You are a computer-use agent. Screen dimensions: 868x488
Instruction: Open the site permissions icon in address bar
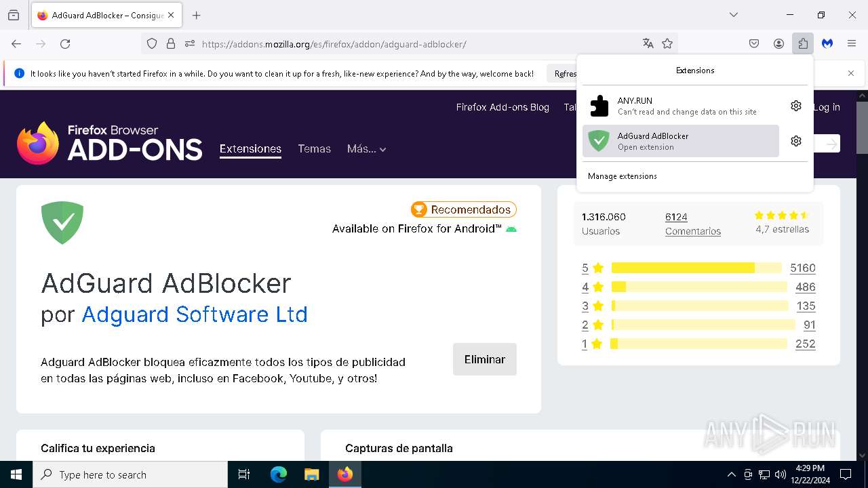(x=190, y=43)
